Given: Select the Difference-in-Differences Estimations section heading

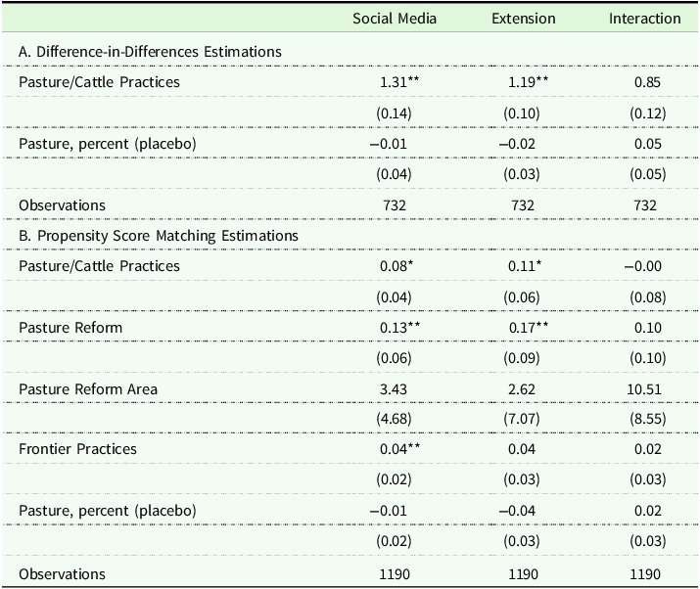Looking at the screenshot, I should coord(150,51).
